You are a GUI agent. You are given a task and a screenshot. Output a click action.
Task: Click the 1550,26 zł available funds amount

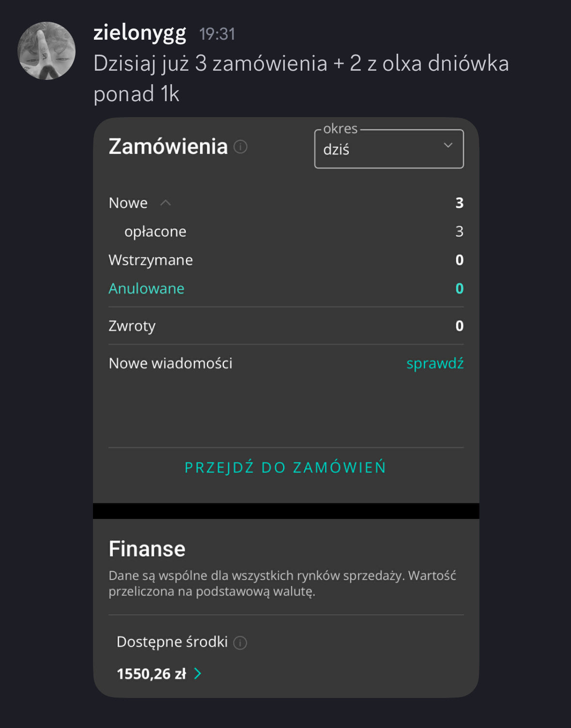pos(151,673)
